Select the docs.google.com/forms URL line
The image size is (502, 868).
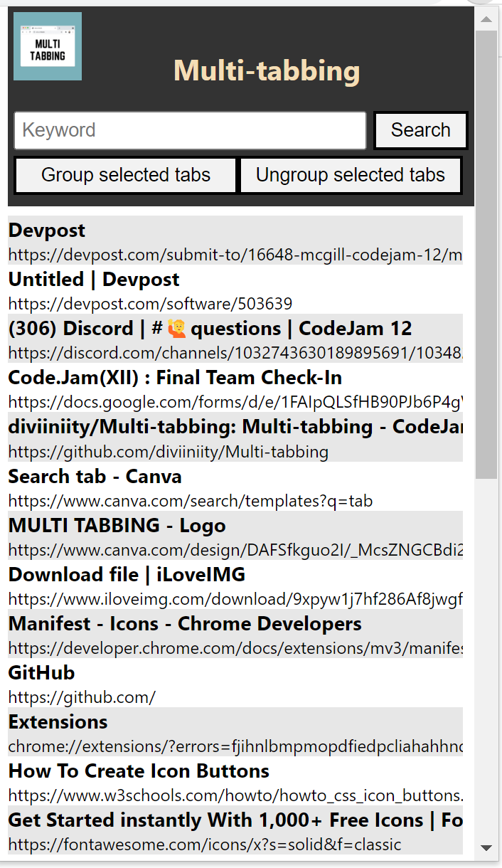(x=235, y=402)
